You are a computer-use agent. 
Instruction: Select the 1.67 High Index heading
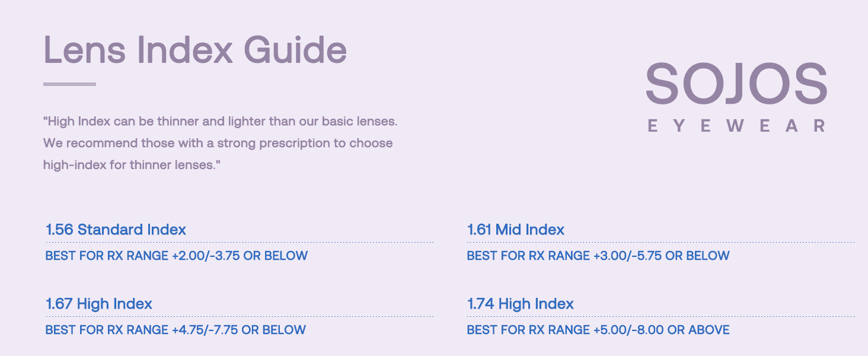click(x=99, y=304)
